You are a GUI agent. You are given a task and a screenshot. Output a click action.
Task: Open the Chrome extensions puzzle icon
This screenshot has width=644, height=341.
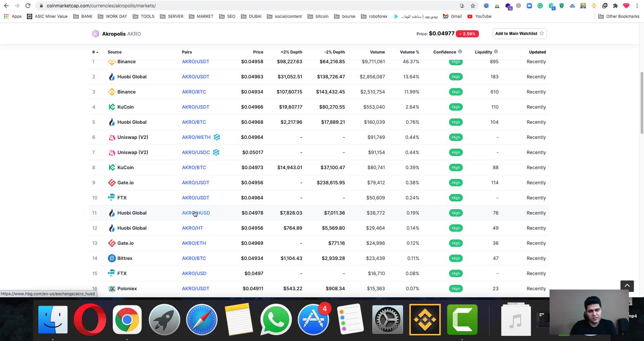click(x=615, y=6)
